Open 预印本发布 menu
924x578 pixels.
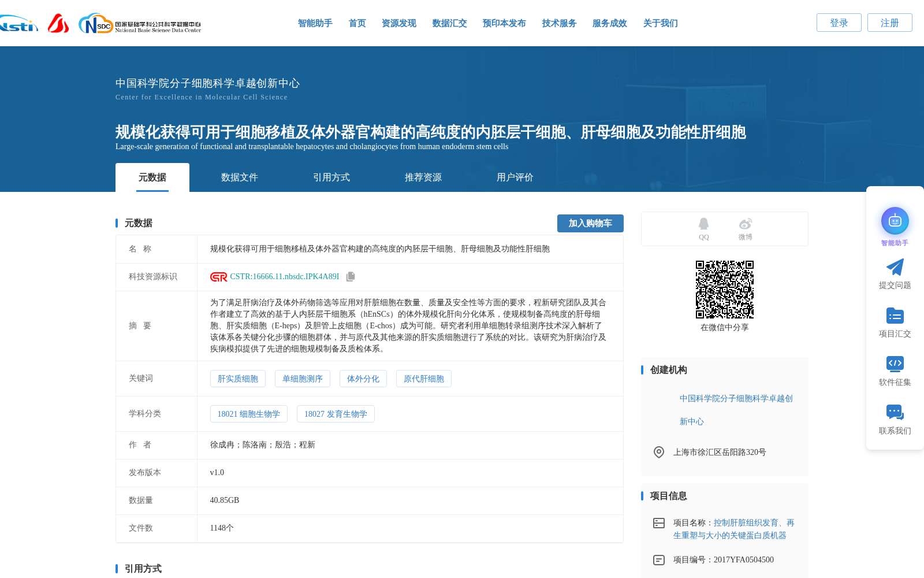tap(505, 23)
